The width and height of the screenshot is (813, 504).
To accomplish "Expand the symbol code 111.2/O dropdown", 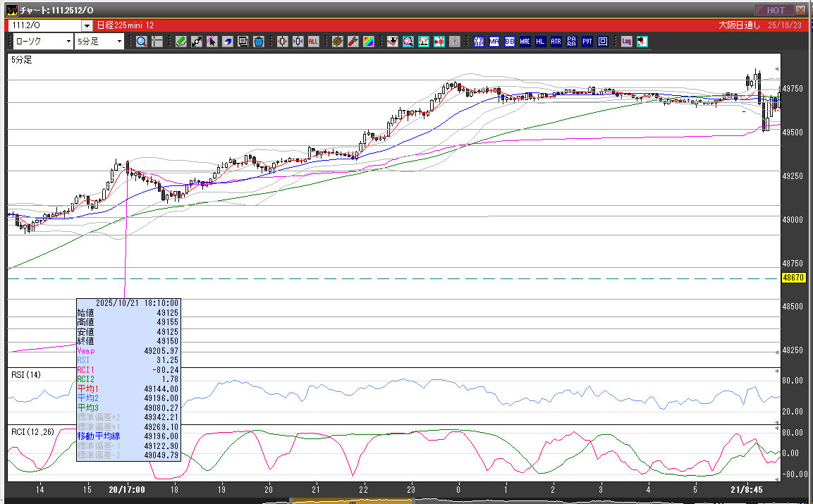I will click(x=87, y=25).
